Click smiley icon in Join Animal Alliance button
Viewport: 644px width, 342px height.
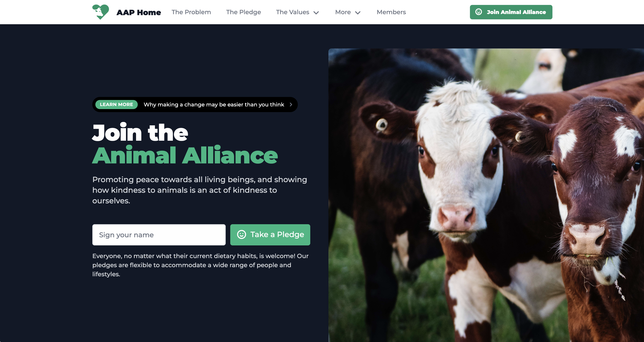[478, 12]
